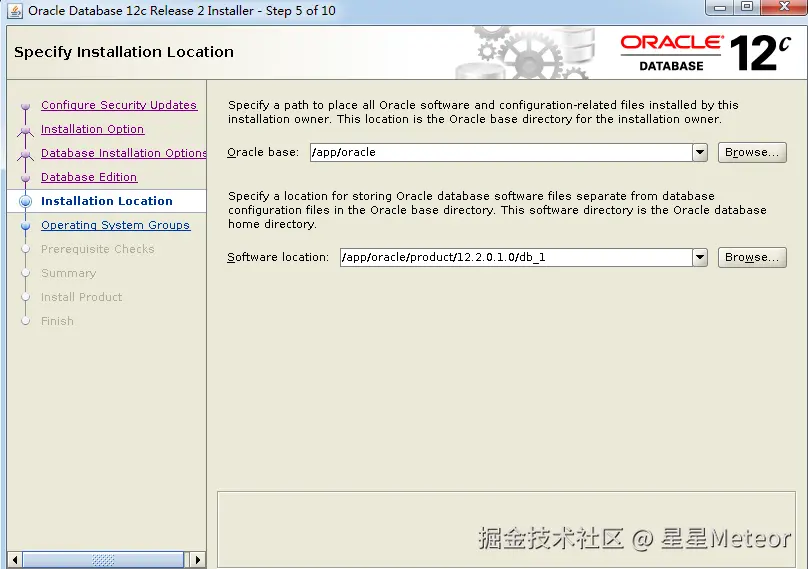This screenshot has width=808, height=569.
Task: Click the sidebar horizontal scrollbar thumb
Action: [x=103, y=560]
